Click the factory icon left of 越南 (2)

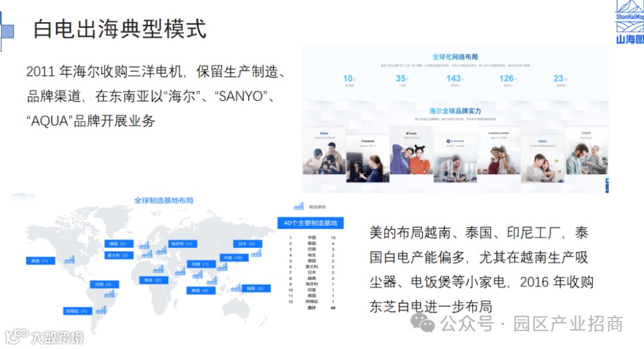tap(236, 288)
